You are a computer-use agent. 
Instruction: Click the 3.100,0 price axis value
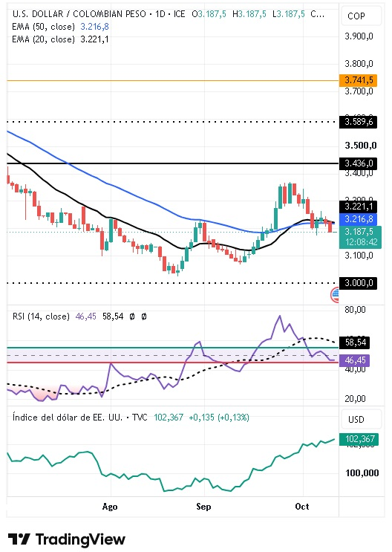tap(359, 256)
